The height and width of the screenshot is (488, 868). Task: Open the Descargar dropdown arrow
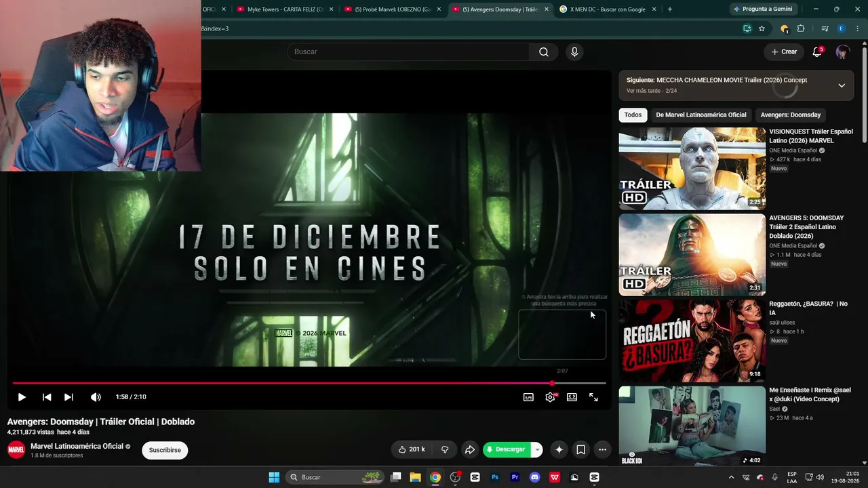536,449
